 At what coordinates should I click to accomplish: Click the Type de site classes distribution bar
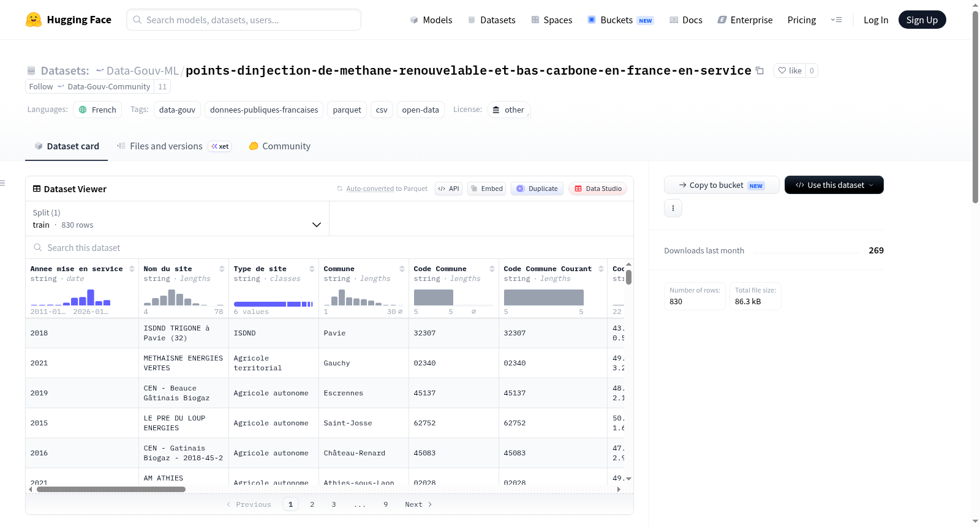pyautogui.click(x=273, y=304)
